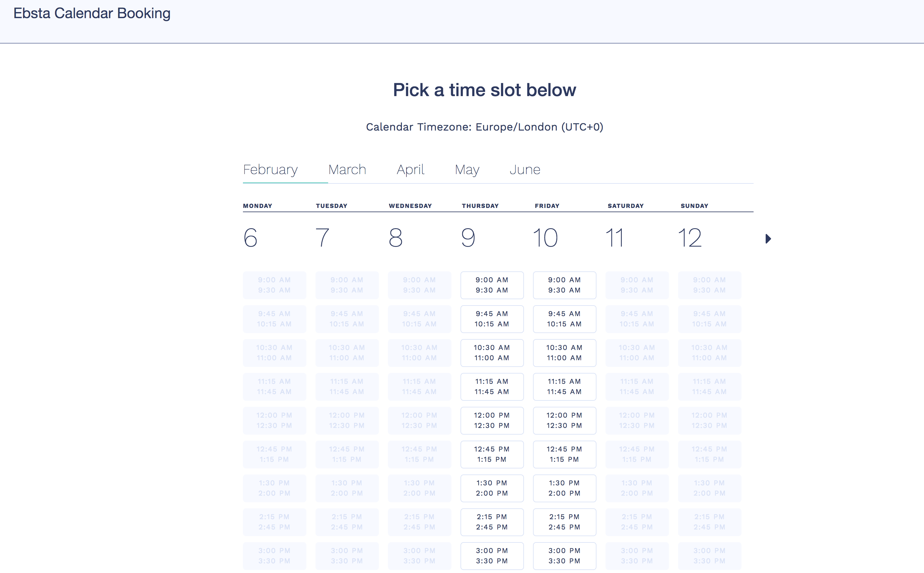Click the next week arrow
This screenshot has width=924, height=573.
(768, 239)
